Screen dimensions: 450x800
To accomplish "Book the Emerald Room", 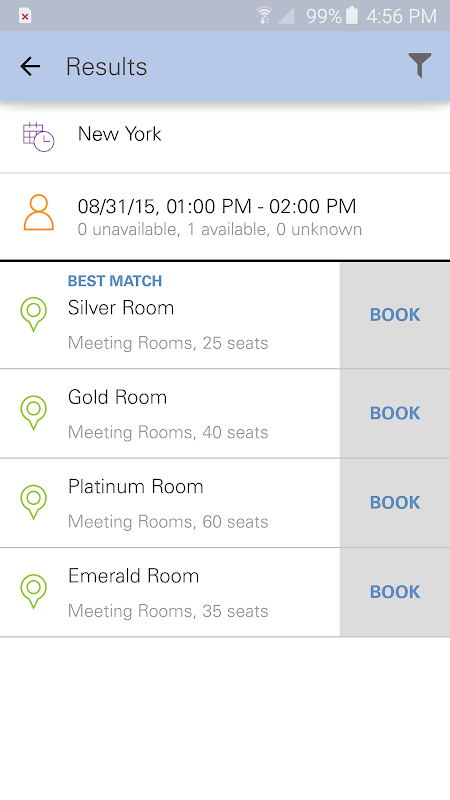I will click(x=395, y=592).
